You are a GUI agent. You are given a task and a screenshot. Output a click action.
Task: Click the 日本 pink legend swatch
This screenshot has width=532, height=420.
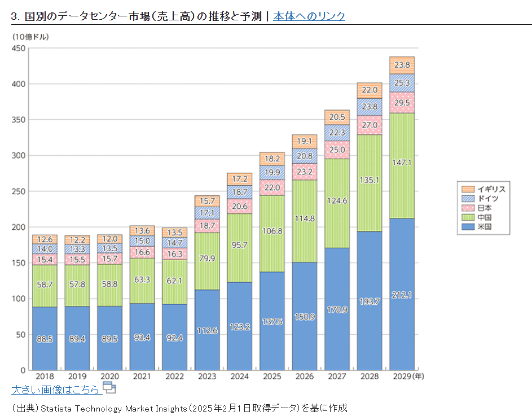point(468,208)
